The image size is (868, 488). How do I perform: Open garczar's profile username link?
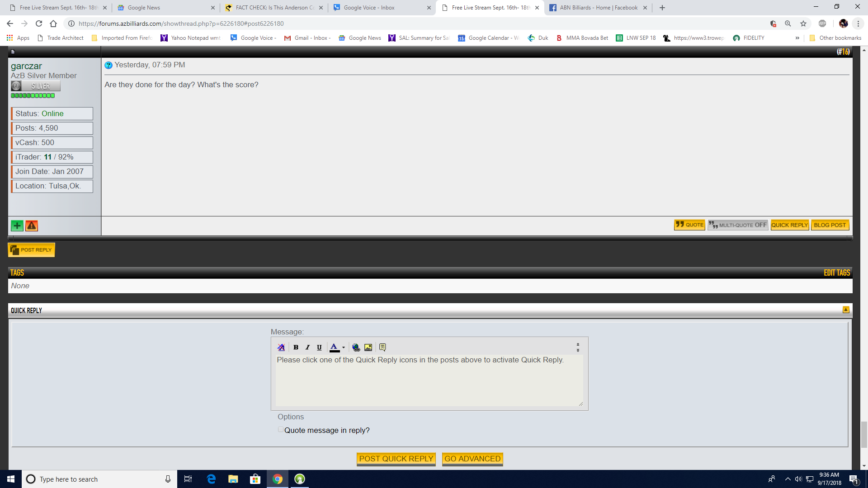click(26, 66)
